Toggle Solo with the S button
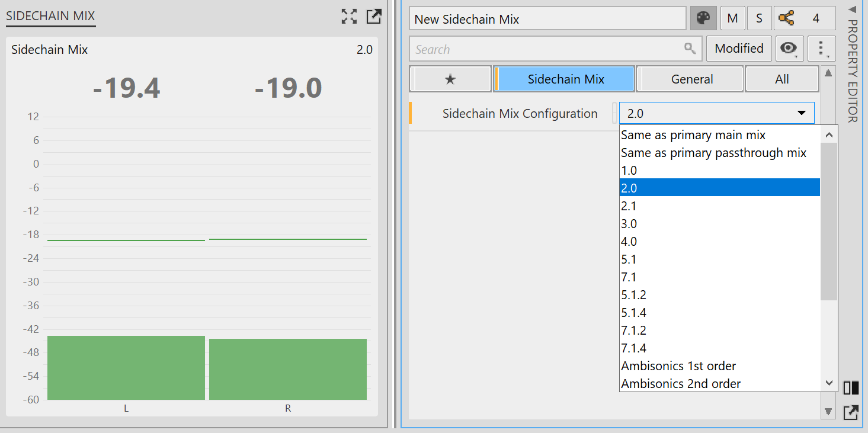This screenshot has height=433, width=868. pyautogui.click(x=759, y=18)
